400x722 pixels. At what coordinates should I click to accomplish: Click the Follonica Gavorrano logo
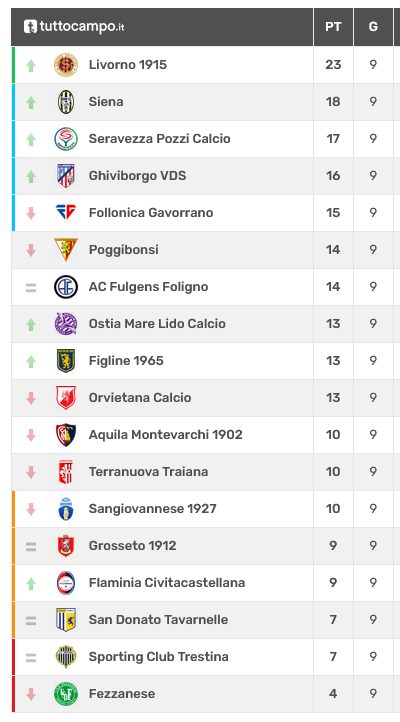(66, 212)
